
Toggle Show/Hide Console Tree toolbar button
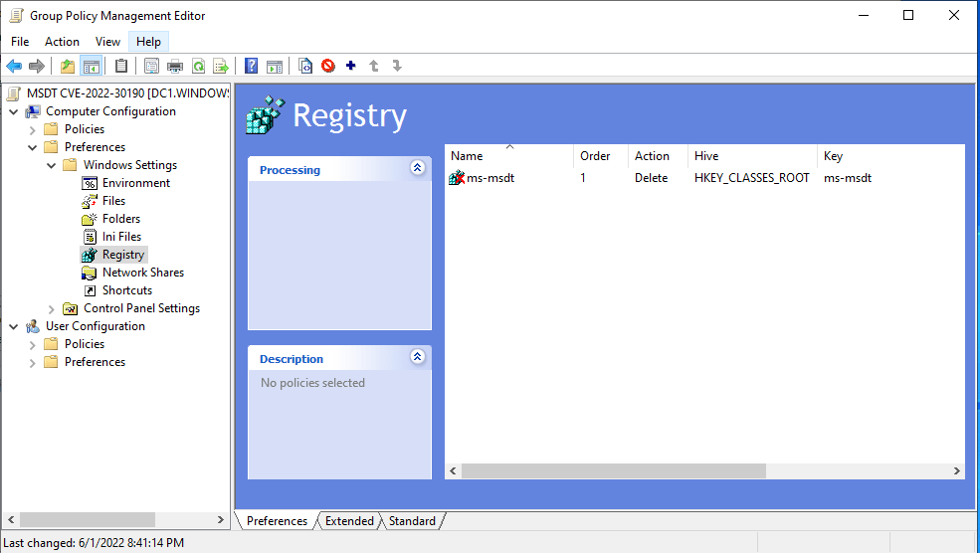pyautogui.click(x=92, y=67)
